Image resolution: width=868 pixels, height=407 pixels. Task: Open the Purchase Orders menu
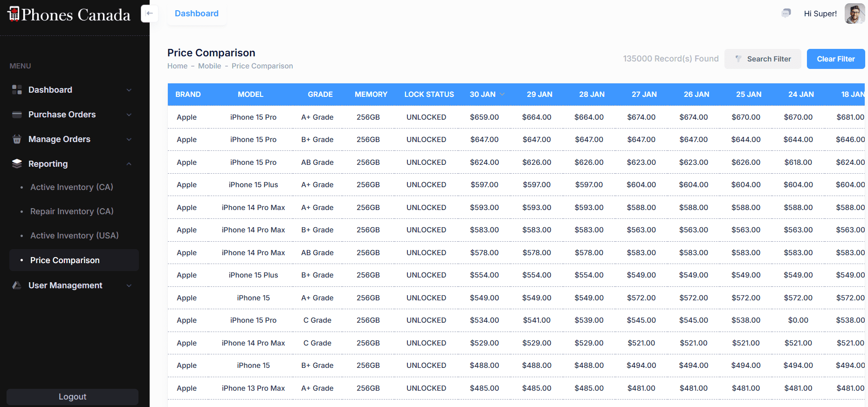click(x=62, y=115)
